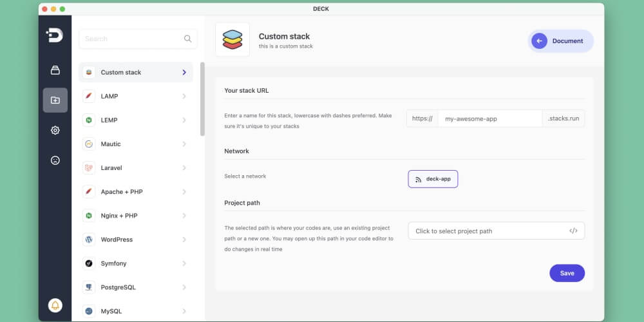Expand the Laravel stack chevron
Viewport: 644px width, 322px height.
(x=184, y=167)
